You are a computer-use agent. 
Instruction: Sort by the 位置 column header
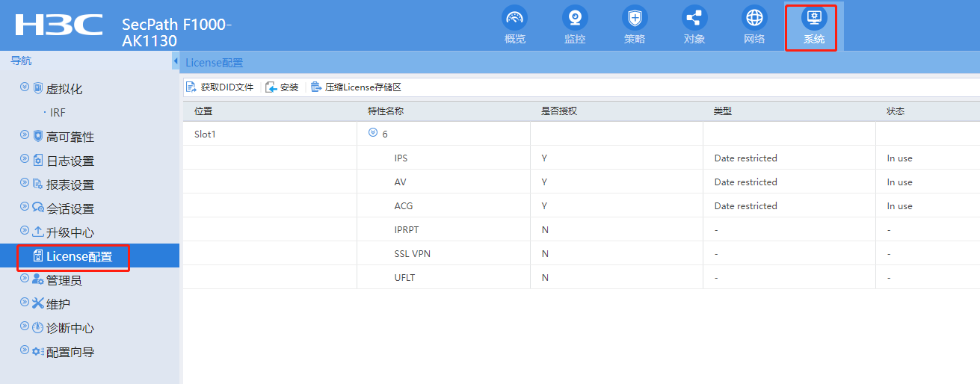coord(203,111)
